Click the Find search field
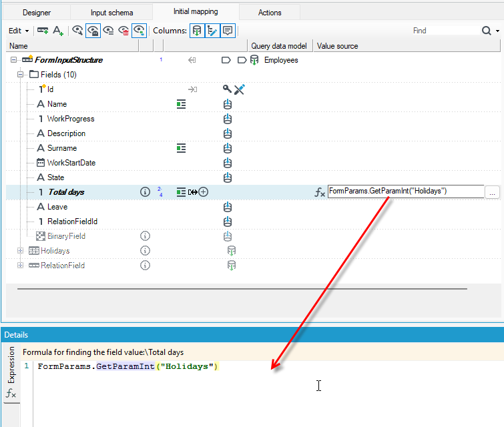This screenshot has height=427, width=504. tap(445, 31)
